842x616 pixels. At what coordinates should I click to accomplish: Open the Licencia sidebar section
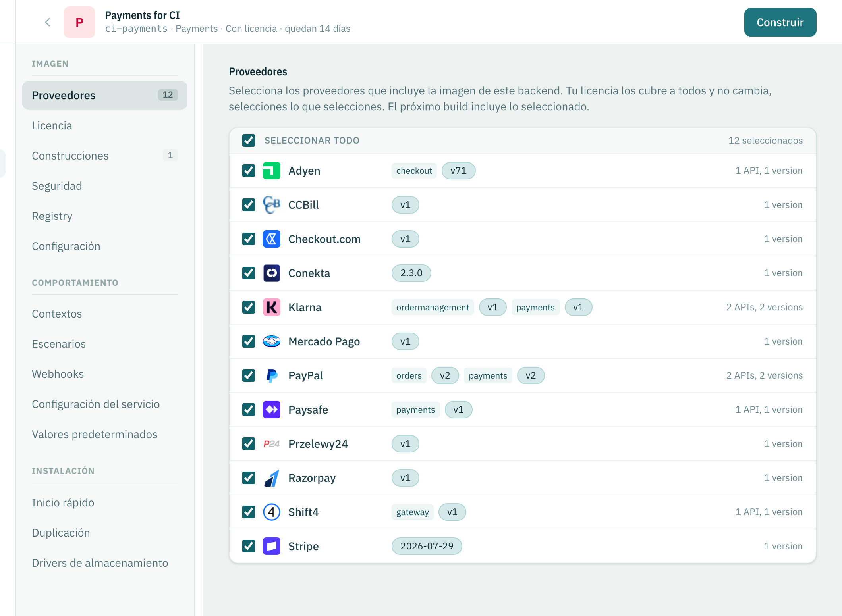(x=105, y=125)
